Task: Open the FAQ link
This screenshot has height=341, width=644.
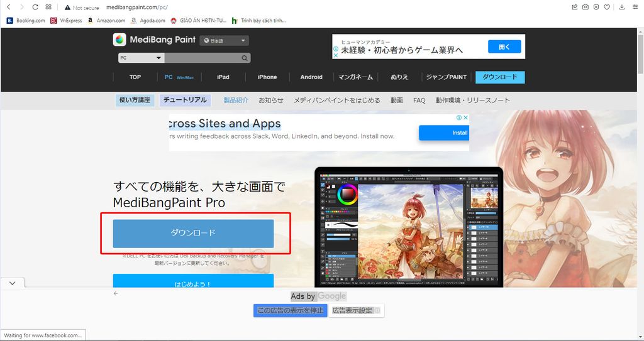Action: click(419, 100)
